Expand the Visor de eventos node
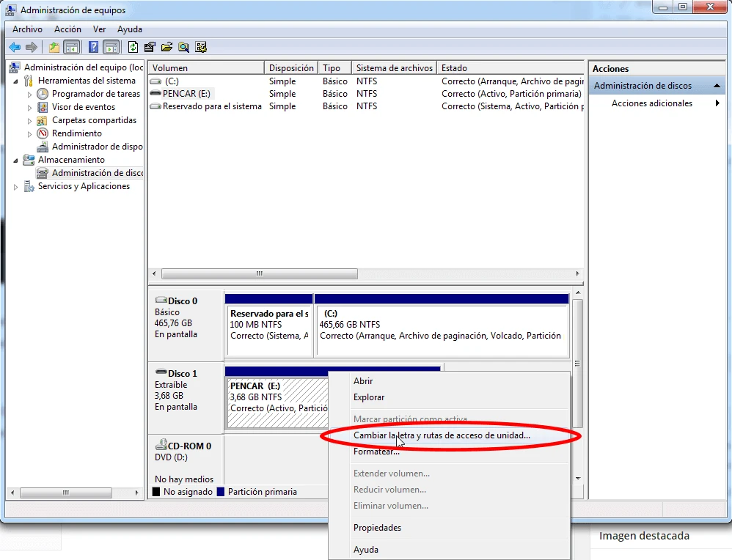Screen dimensions: 732x560 [x=29, y=108]
